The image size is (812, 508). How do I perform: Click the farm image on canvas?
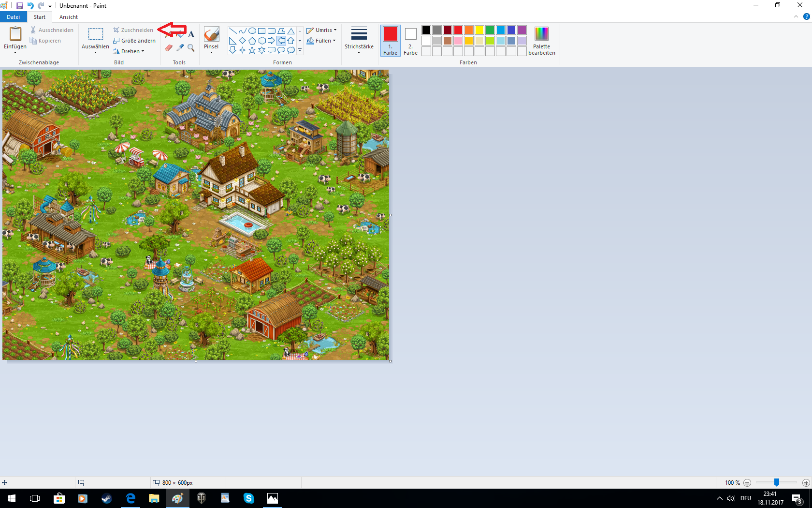click(196, 215)
